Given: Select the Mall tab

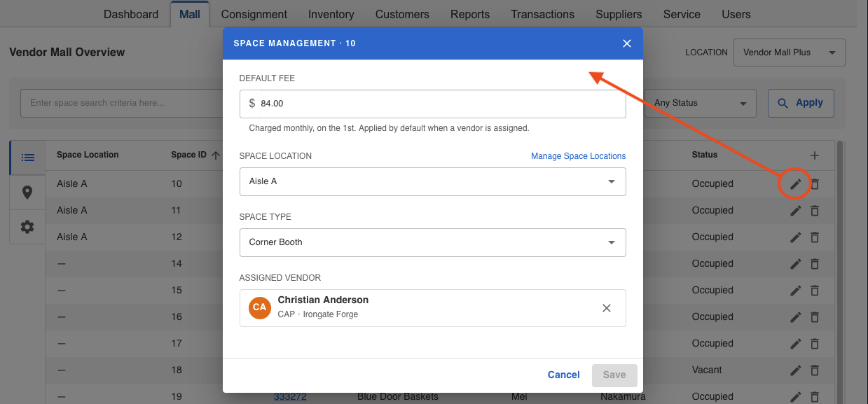Looking at the screenshot, I should 190,14.
